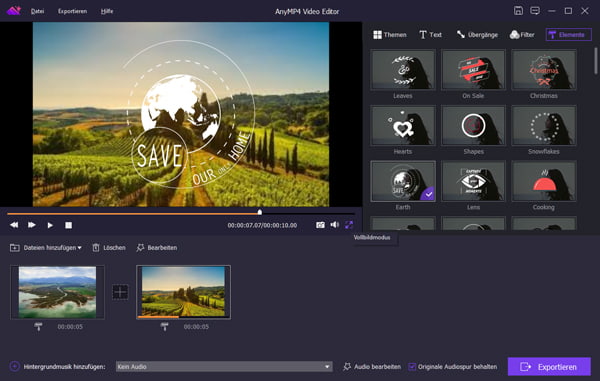Screen dimensions: 600x381
Task: Select the first lake landscape clip thumbnail
Action: click(x=57, y=292)
